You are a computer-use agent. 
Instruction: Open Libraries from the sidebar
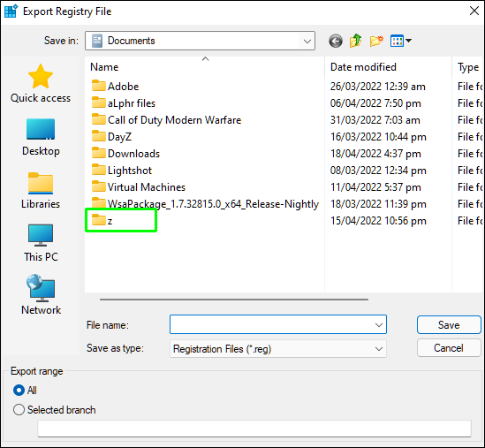[x=41, y=191]
